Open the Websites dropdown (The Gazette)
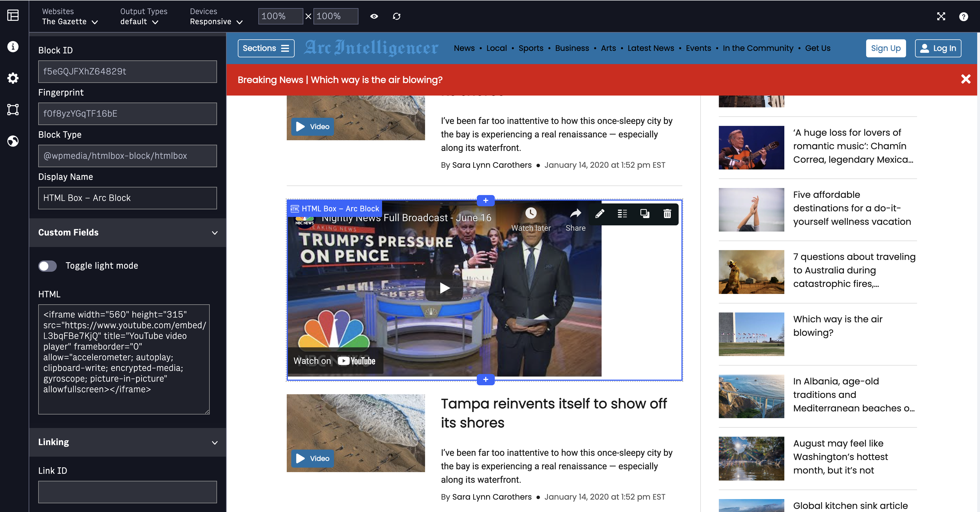Screen dimensions: 980x512 70,17
